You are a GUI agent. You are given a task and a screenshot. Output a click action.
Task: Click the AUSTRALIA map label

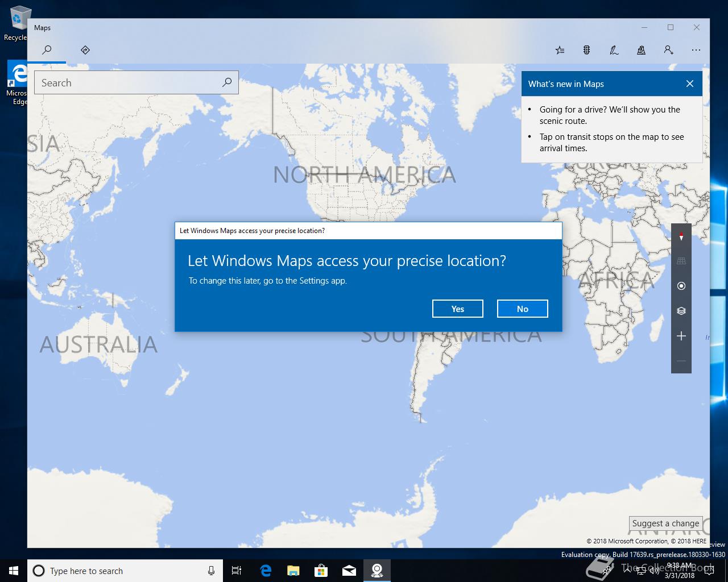(x=98, y=344)
